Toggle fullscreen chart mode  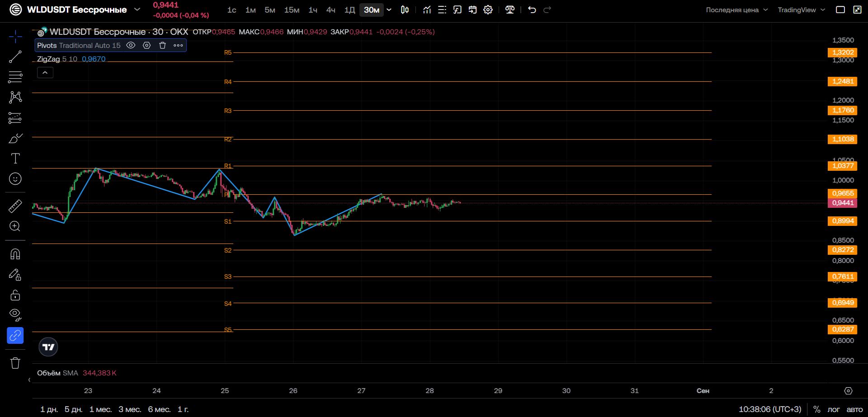pyautogui.click(x=857, y=10)
